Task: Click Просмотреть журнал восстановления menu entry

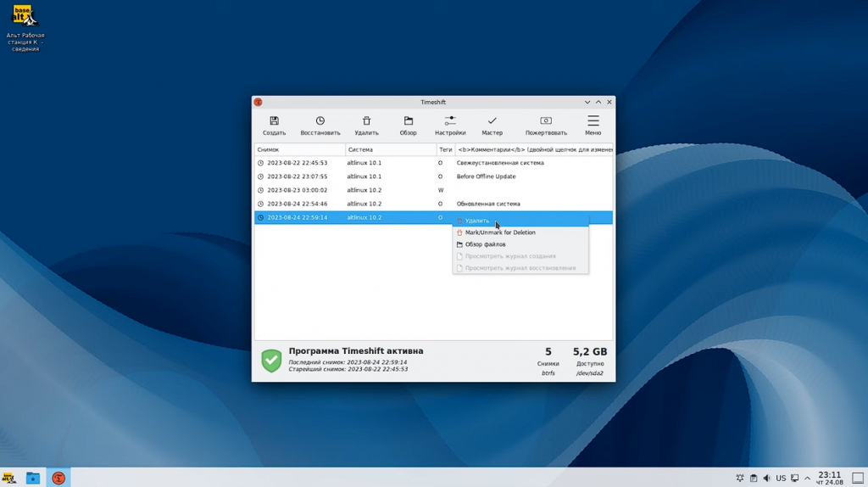Action: (x=520, y=268)
